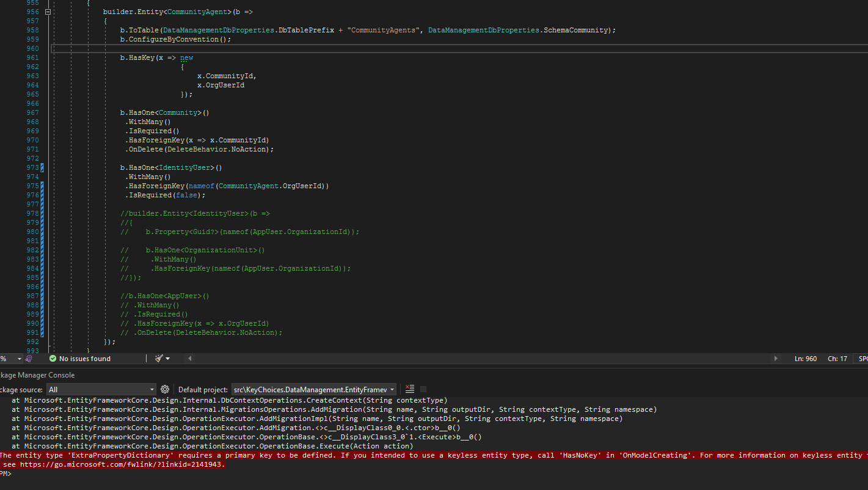The height and width of the screenshot is (490, 868).
Task: Open the go.microsoft.com fwlink error URL
Action: (122, 464)
